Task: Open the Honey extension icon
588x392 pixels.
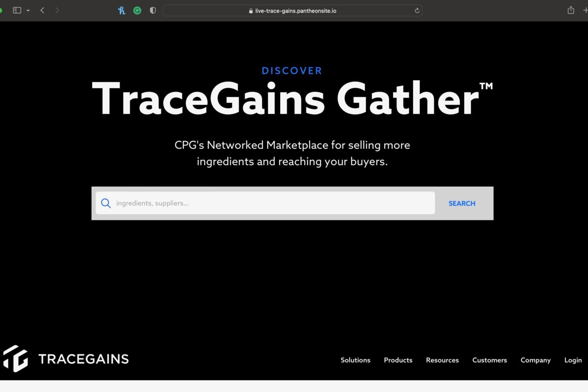Action: click(x=122, y=10)
